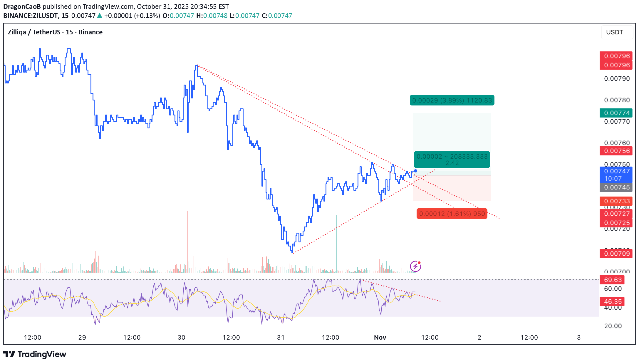
Task: Click the purple lightning bolt event icon
Action: pos(415,266)
